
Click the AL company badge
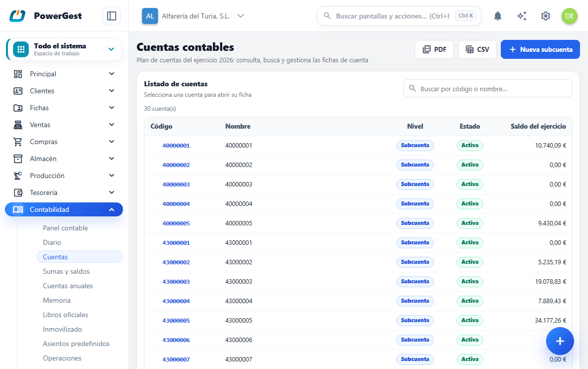point(150,16)
